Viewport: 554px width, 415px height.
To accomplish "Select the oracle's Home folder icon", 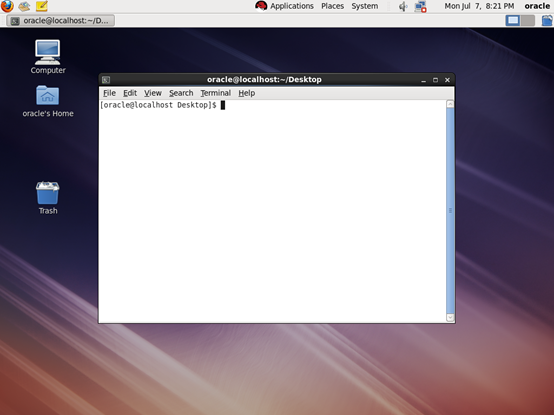I will [48, 101].
